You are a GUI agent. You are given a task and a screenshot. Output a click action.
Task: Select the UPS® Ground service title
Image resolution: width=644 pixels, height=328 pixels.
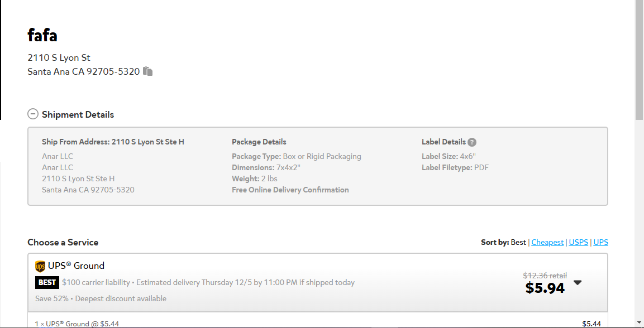tap(76, 266)
